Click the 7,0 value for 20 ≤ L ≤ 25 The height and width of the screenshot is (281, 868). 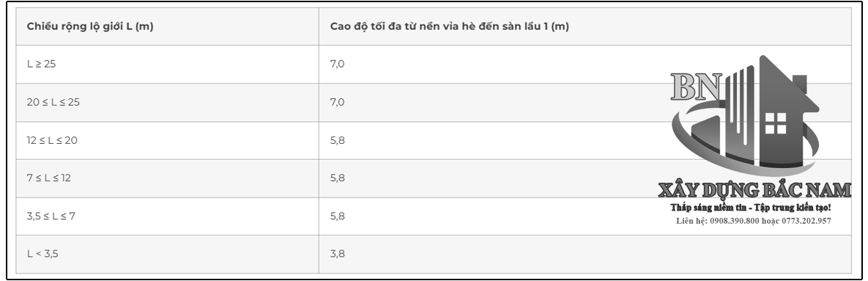click(337, 102)
